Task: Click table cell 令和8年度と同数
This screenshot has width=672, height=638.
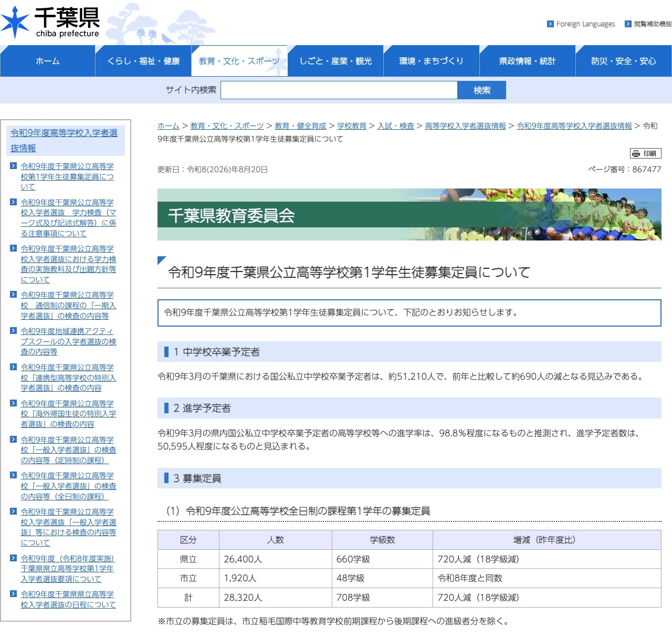Action: tap(547, 578)
